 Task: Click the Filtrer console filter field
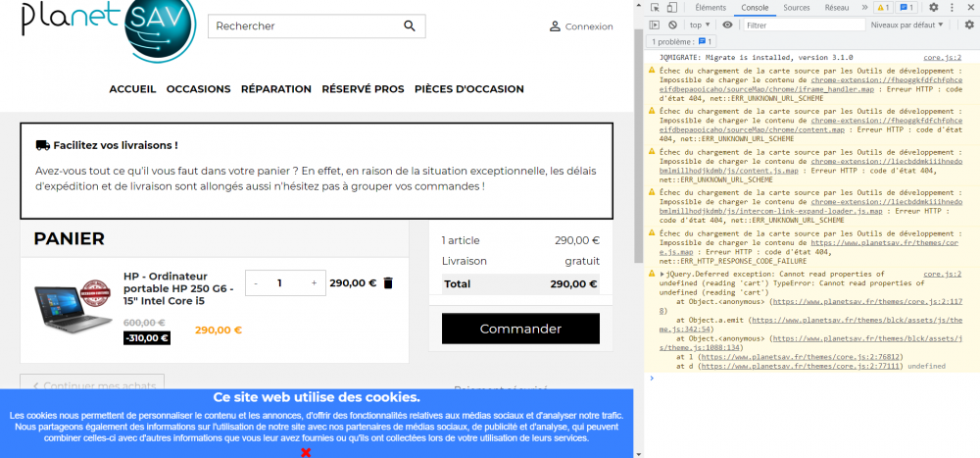tap(804, 25)
